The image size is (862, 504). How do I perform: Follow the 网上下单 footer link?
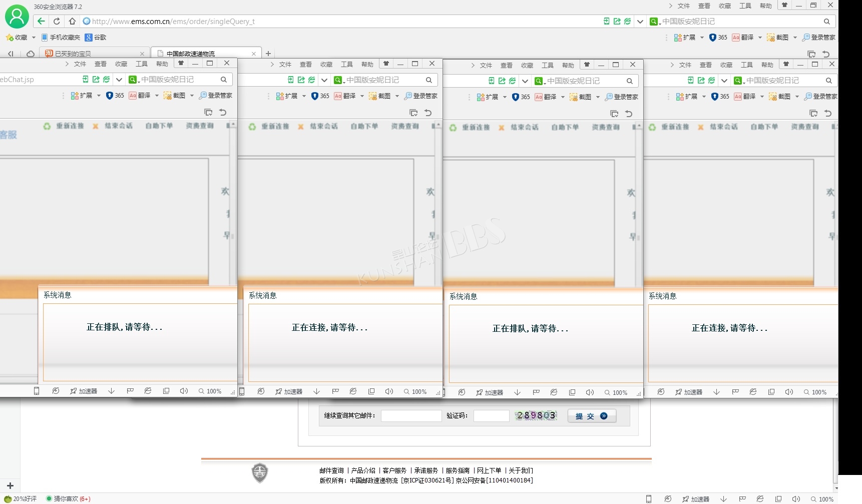click(x=489, y=470)
